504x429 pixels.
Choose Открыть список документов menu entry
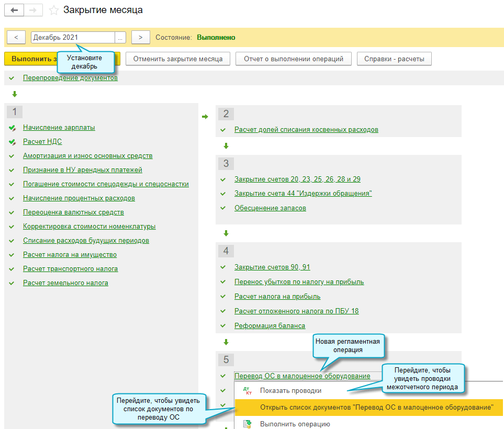tap(376, 408)
